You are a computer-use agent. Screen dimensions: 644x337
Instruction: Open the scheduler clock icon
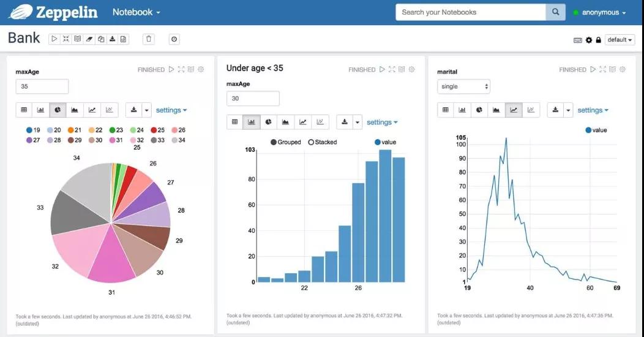tap(174, 39)
